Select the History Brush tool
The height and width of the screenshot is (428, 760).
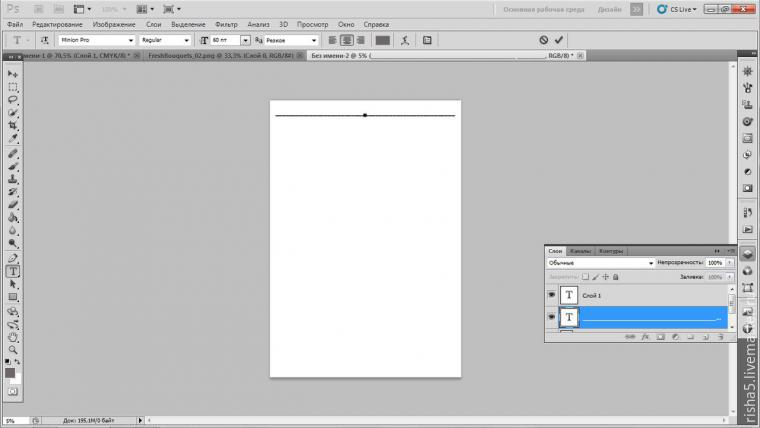click(13, 192)
